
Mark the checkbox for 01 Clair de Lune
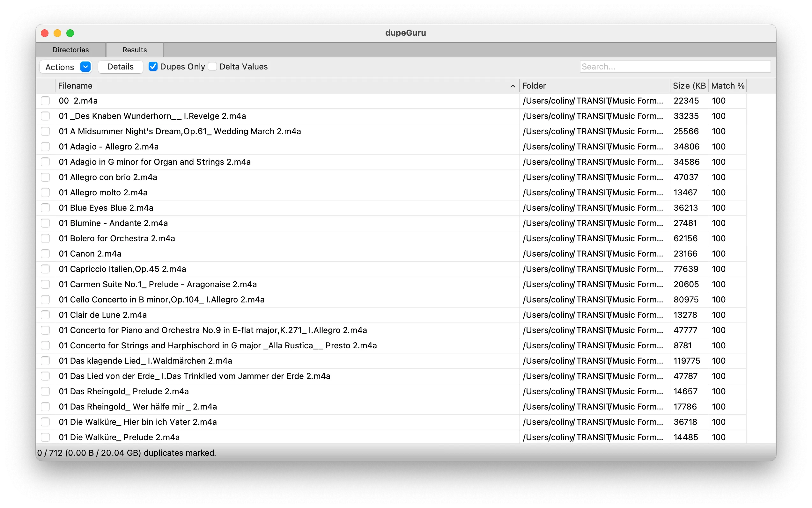pos(45,315)
